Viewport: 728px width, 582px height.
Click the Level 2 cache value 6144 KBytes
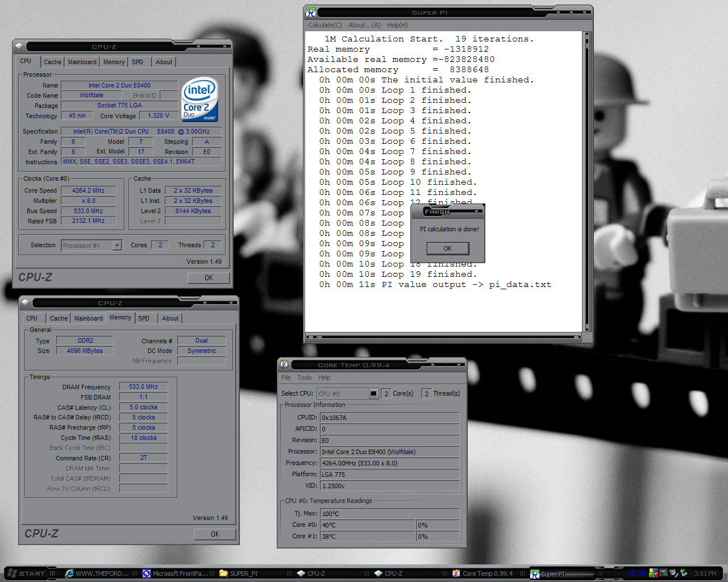pyautogui.click(x=193, y=211)
